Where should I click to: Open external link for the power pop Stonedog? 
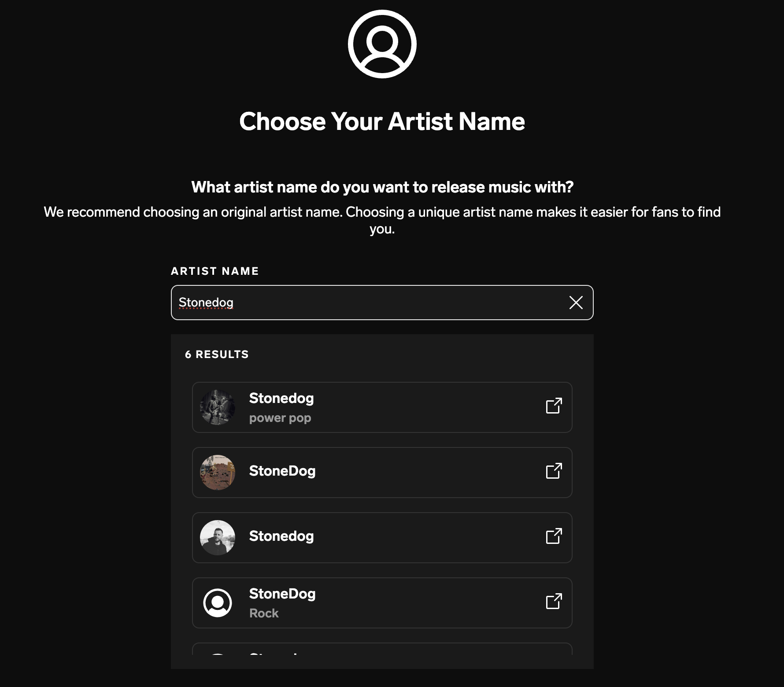pyautogui.click(x=554, y=406)
